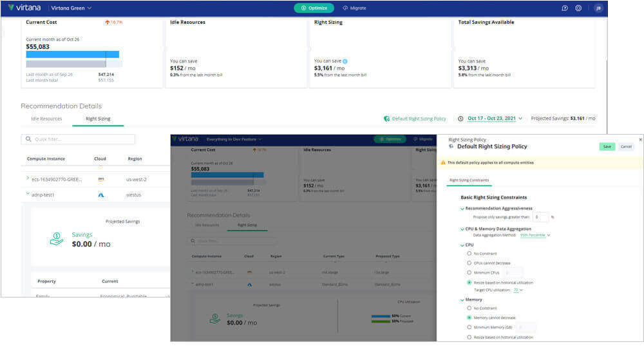Click the blue CPU utilization Current bar

[x=381, y=316]
